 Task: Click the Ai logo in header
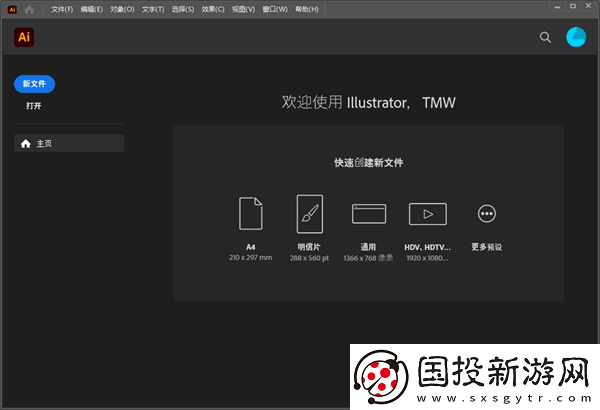point(24,37)
